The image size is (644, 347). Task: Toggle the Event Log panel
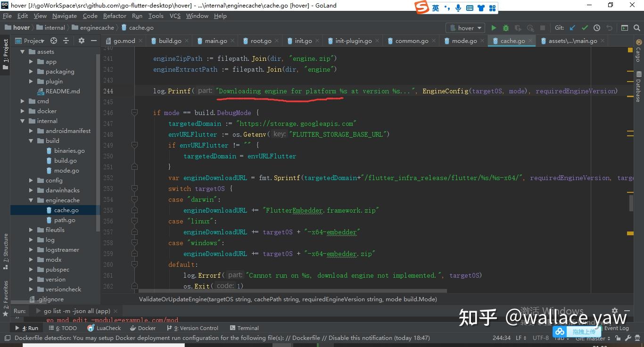coord(617,328)
